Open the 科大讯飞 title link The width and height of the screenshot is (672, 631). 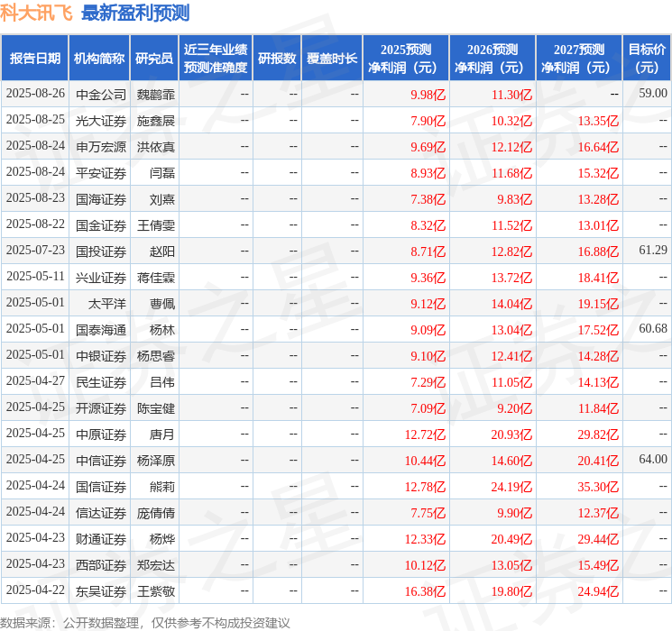pyautogui.click(x=36, y=13)
